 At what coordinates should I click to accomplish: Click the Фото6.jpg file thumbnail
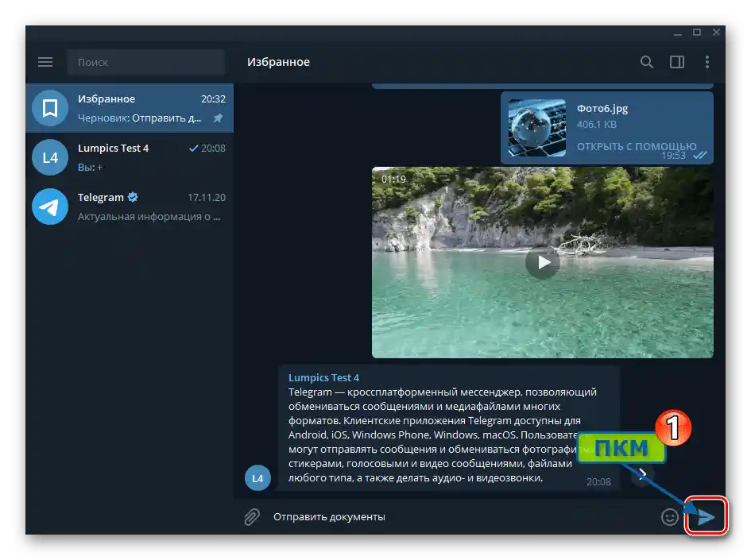(536, 127)
